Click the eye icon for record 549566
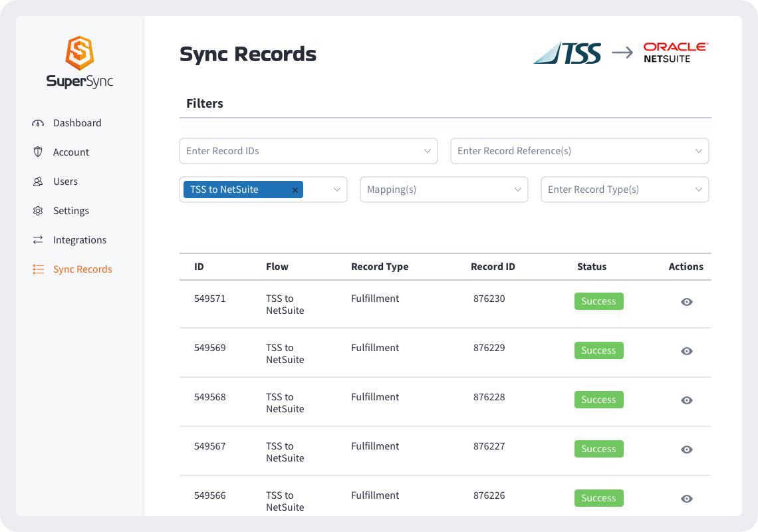The height and width of the screenshot is (532, 758). tap(686, 498)
